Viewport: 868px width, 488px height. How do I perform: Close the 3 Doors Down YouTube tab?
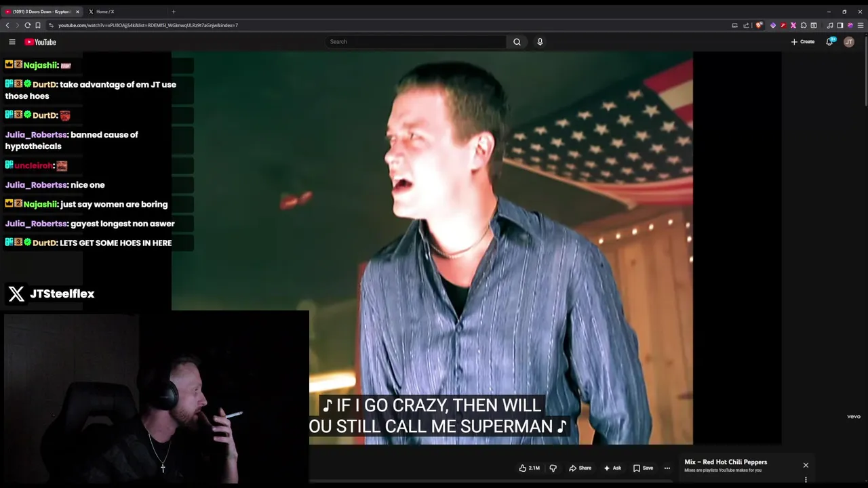click(x=77, y=12)
